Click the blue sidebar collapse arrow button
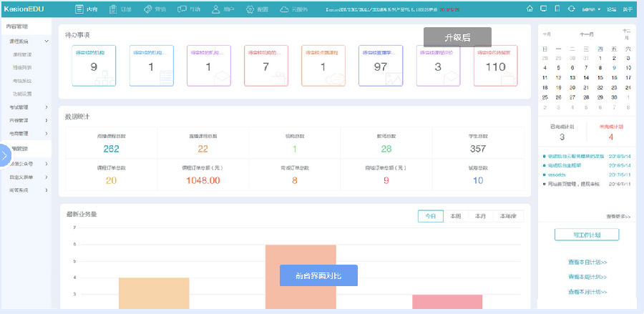 point(5,155)
